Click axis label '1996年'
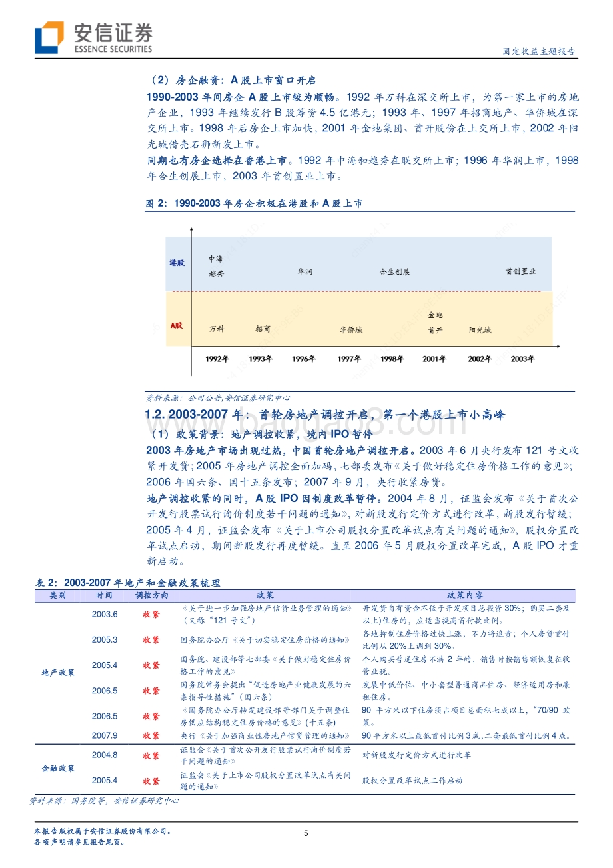 (304, 359)
